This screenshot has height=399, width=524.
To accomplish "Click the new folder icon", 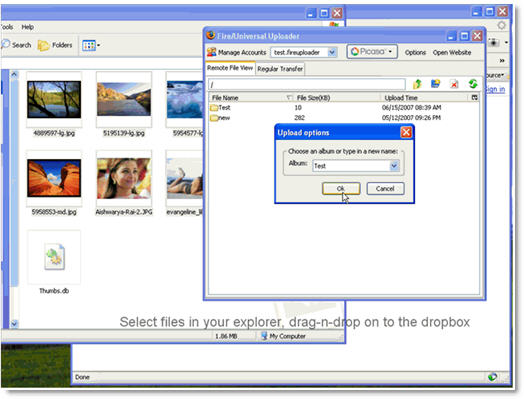I will click(x=435, y=84).
